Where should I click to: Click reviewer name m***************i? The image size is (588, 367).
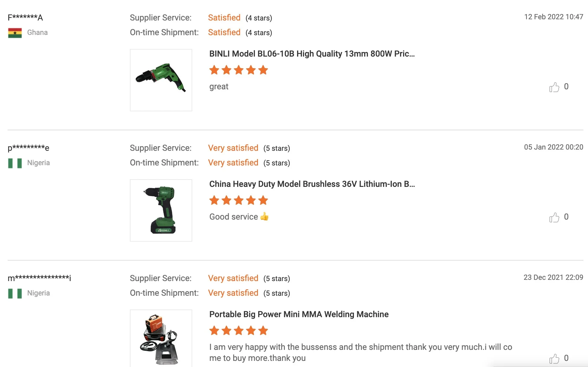(x=39, y=278)
